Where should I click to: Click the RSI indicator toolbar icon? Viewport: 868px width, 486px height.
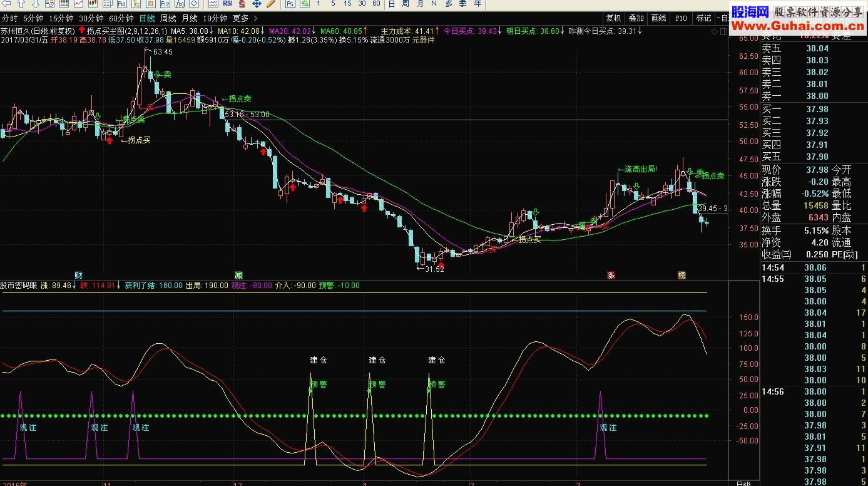click(x=228, y=4)
